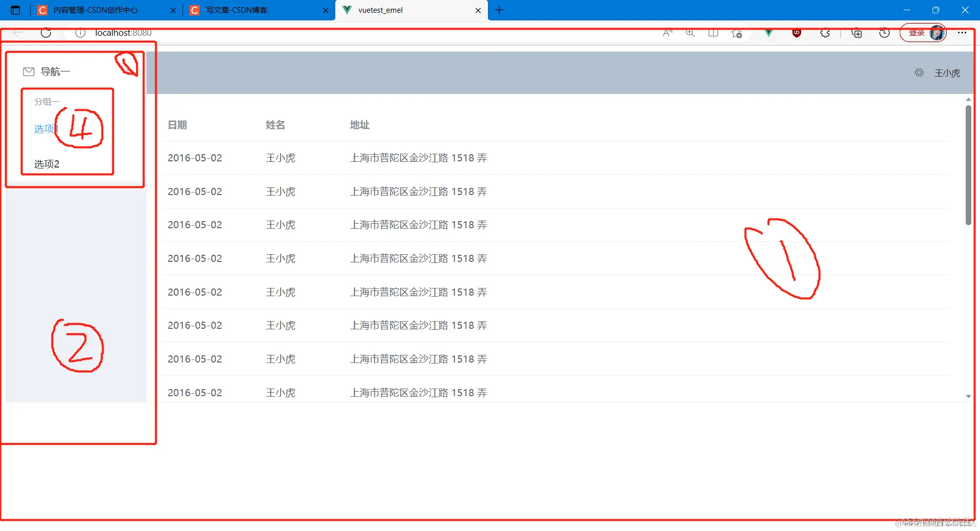Click the address in the third table row
980x531 pixels.
419,225
